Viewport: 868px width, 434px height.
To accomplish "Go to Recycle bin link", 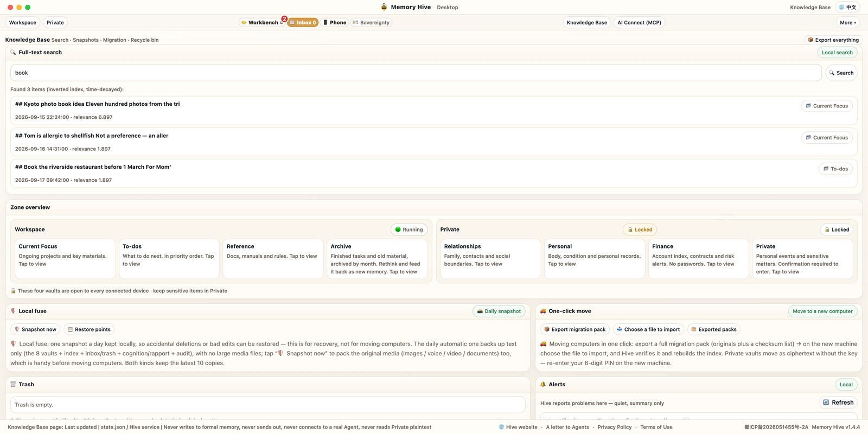I will click(144, 40).
